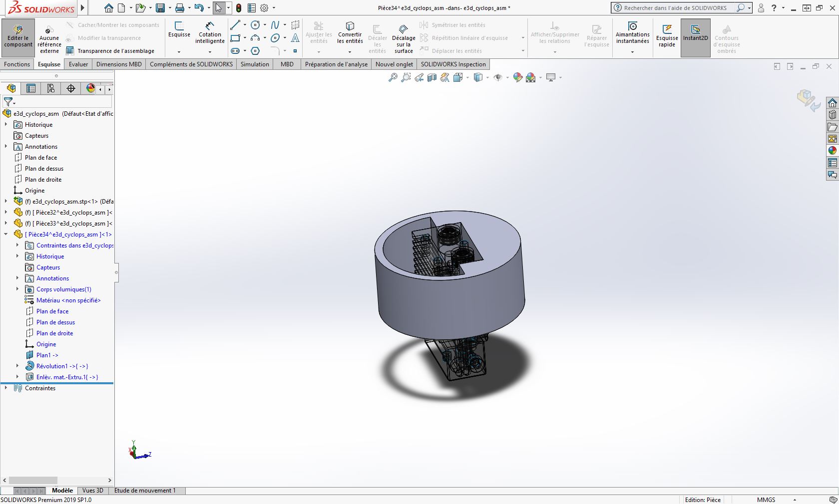Open Apply Scene icon in view toolbar

(x=530, y=77)
